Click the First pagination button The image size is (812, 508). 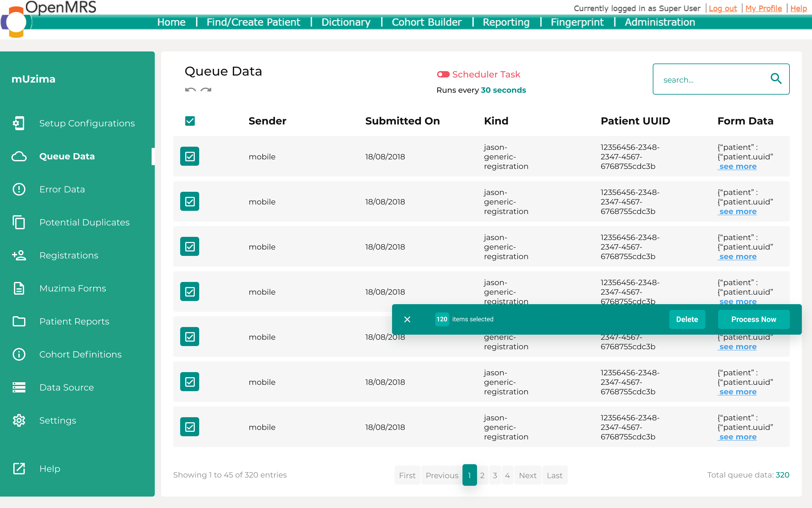coord(407,475)
